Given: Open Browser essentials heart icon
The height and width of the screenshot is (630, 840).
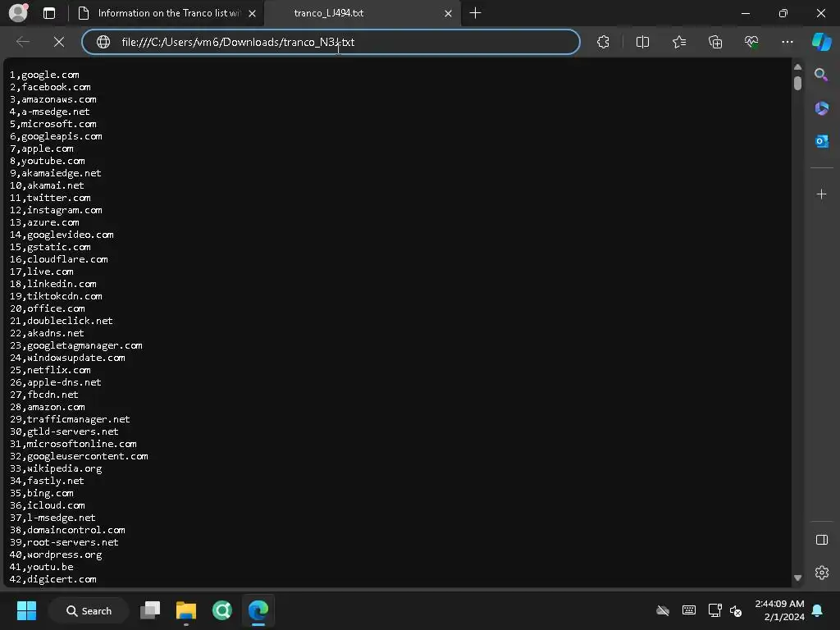Looking at the screenshot, I should click(751, 42).
